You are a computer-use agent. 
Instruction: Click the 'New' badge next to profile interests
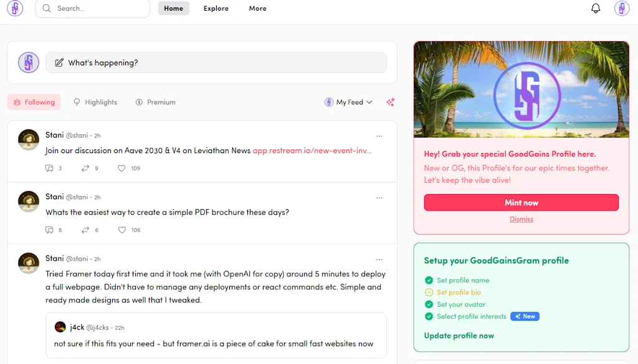(525, 316)
